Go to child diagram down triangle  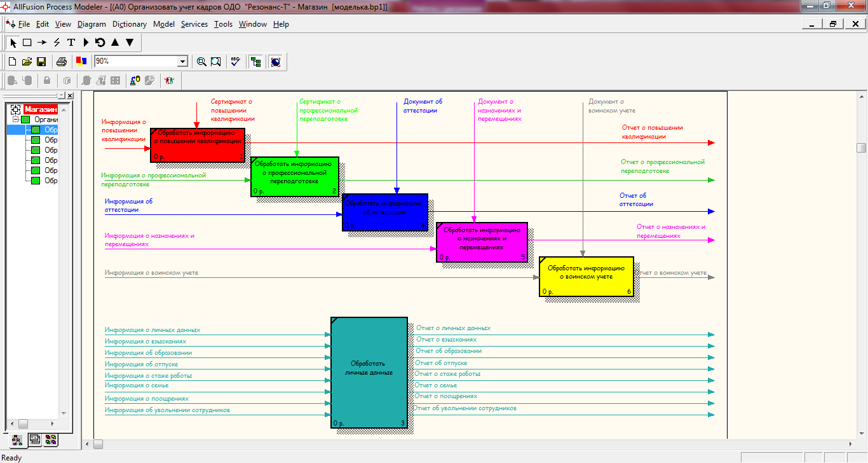pos(130,43)
